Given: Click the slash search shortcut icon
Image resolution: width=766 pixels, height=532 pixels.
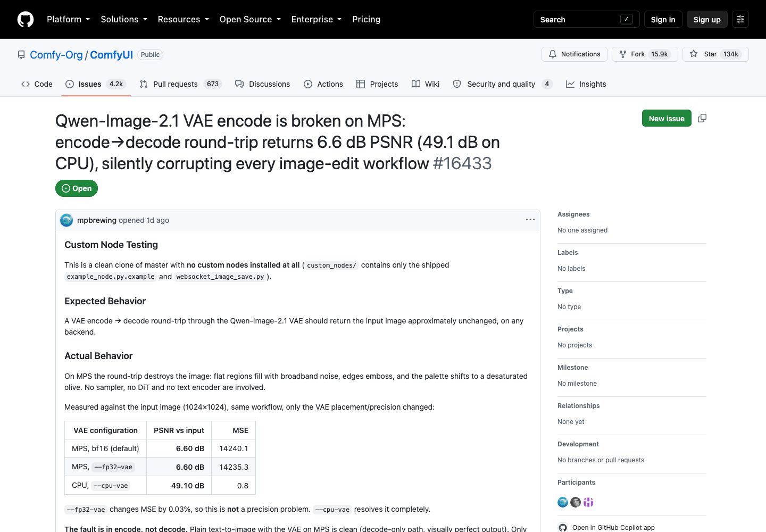Looking at the screenshot, I should tap(627, 19).
